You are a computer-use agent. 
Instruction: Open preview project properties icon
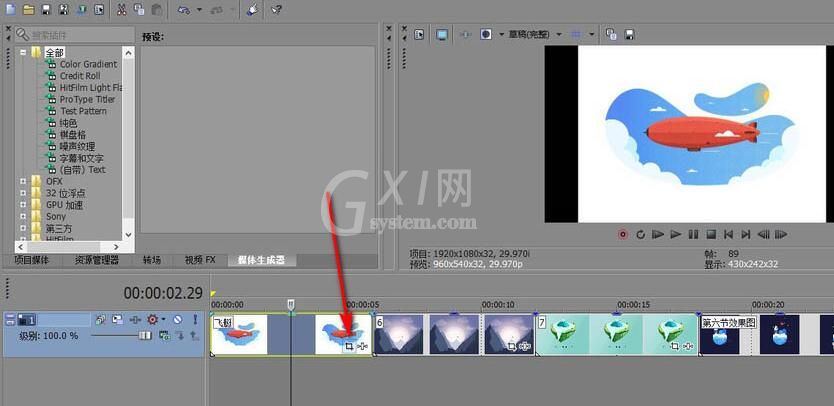(x=420, y=35)
